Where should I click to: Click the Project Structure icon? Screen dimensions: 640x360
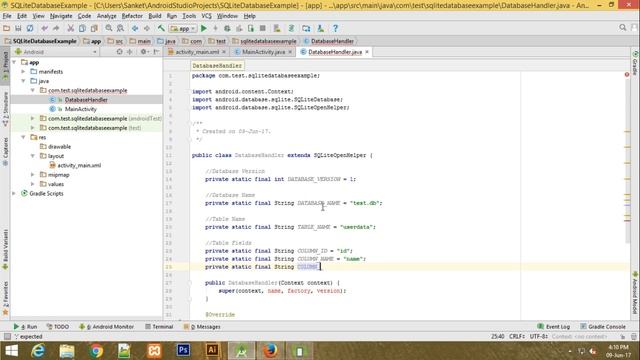click(x=306, y=28)
